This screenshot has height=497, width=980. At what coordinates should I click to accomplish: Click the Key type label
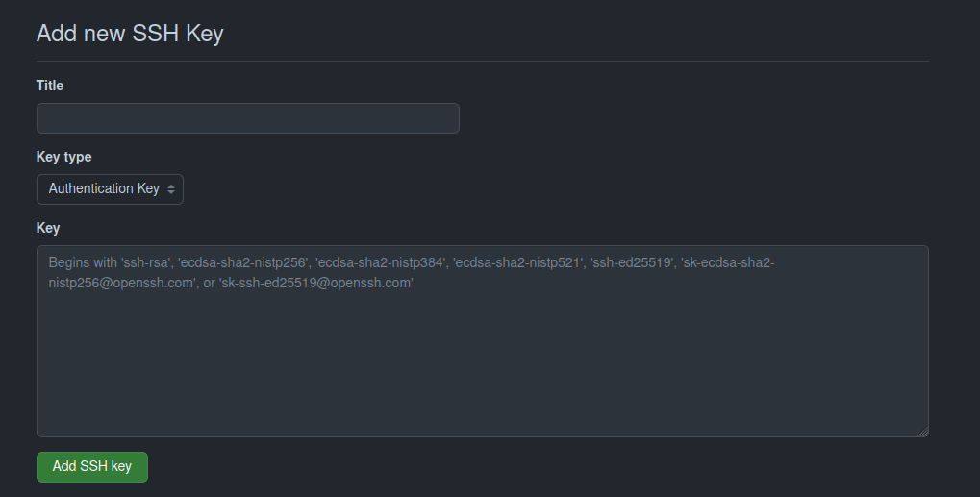tap(63, 157)
